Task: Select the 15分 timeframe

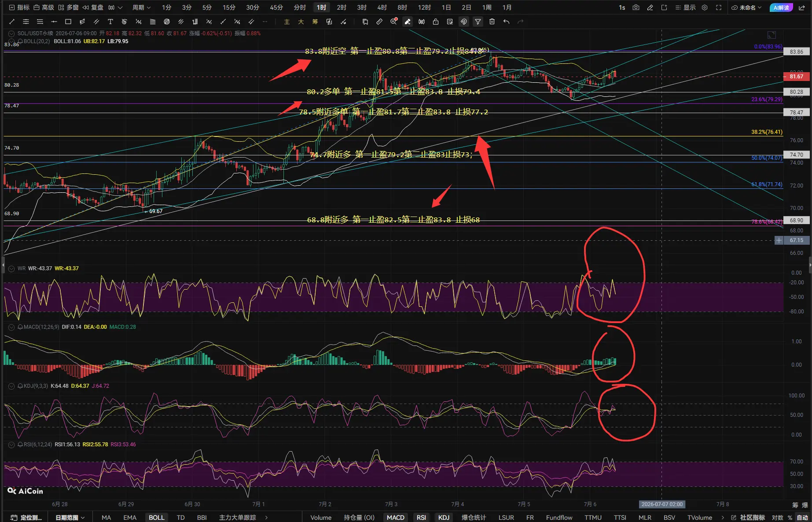Action: (x=229, y=7)
